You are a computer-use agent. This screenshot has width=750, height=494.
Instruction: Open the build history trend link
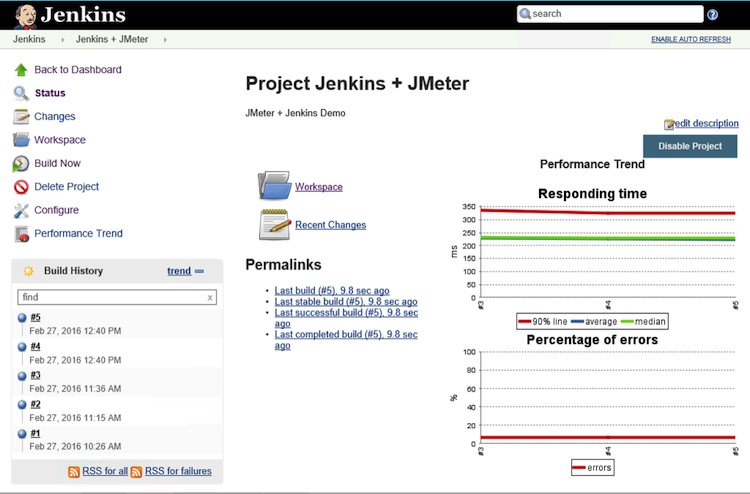pos(179,271)
